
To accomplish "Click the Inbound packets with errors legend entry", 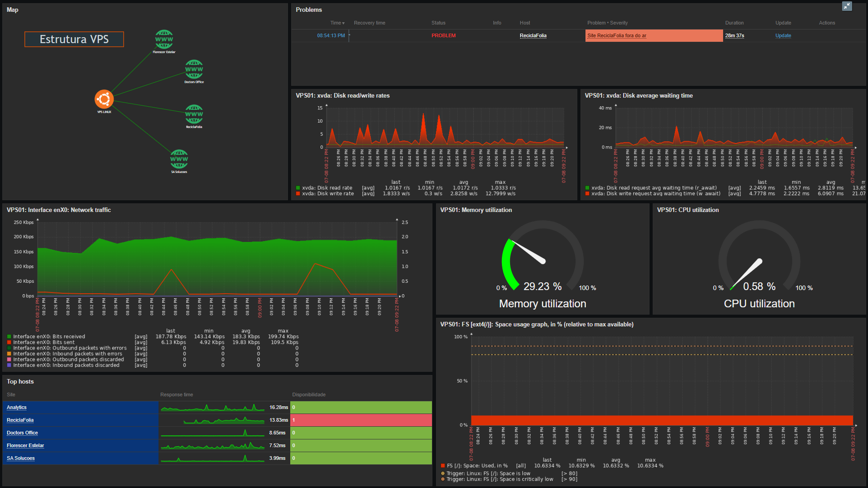I will [67, 354].
